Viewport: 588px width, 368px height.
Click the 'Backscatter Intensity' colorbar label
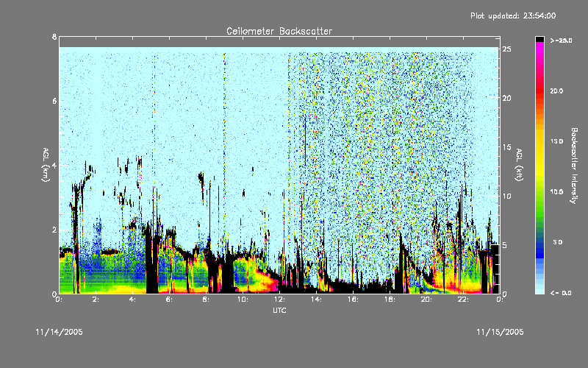point(574,166)
